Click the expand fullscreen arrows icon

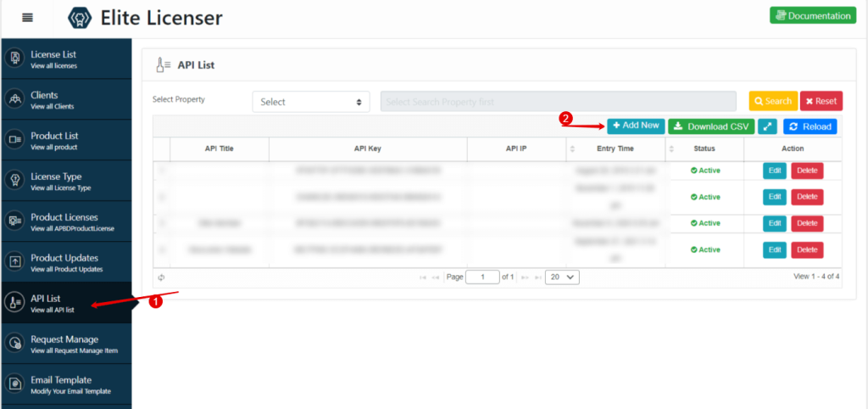point(767,126)
